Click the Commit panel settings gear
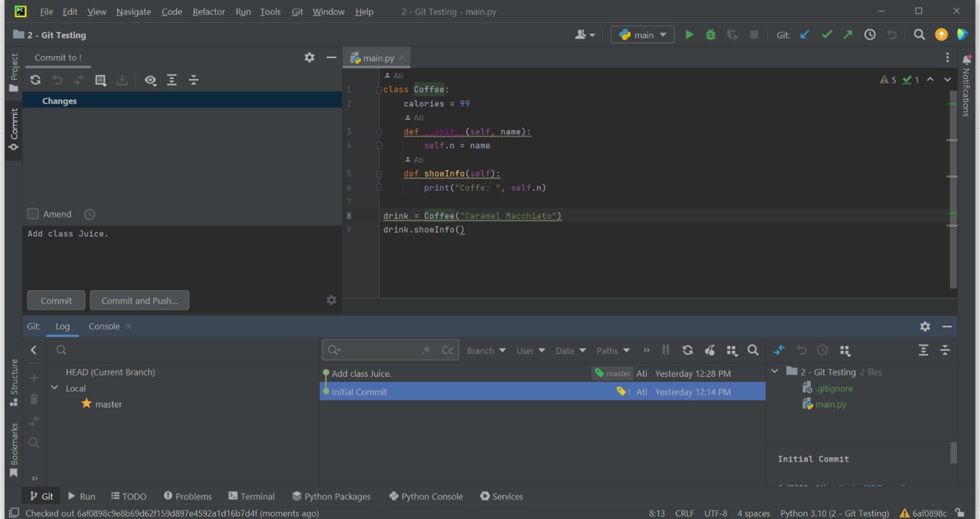980x519 pixels. 309,57
